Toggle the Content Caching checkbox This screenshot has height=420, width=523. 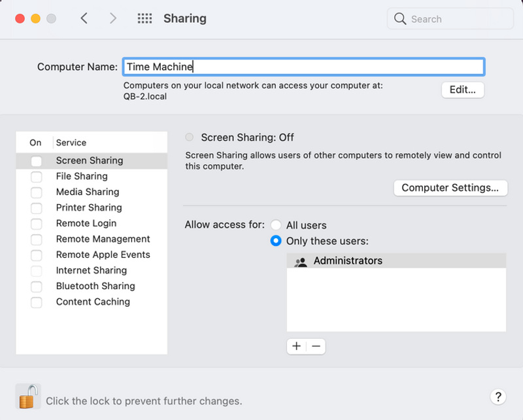37,302
